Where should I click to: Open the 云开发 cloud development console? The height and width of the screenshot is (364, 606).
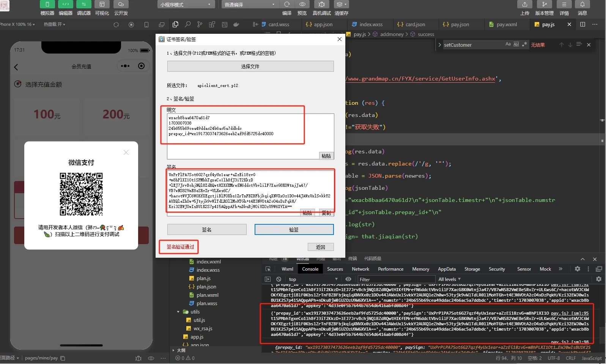(121, 5)
